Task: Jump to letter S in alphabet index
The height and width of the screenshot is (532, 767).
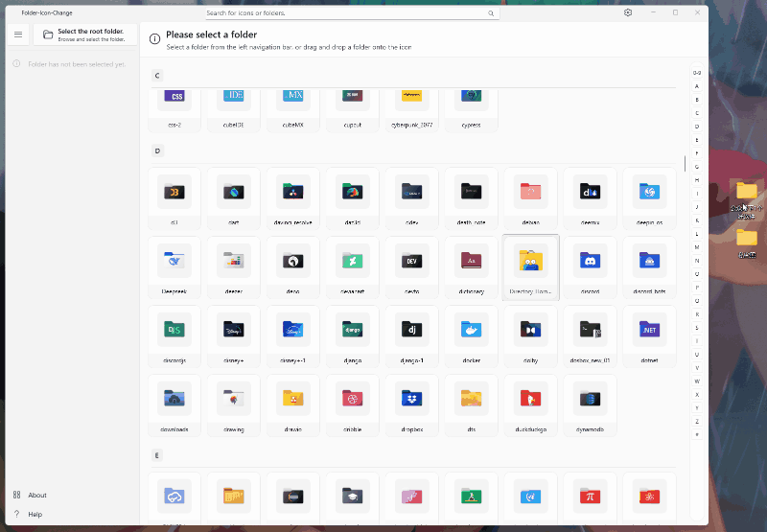Action: coord(697,328)
